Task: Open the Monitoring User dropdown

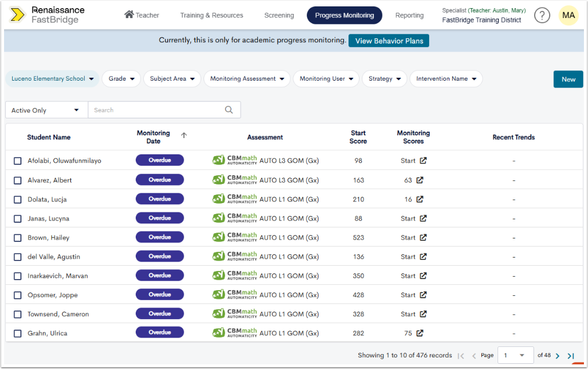Action: coord(326,79)
